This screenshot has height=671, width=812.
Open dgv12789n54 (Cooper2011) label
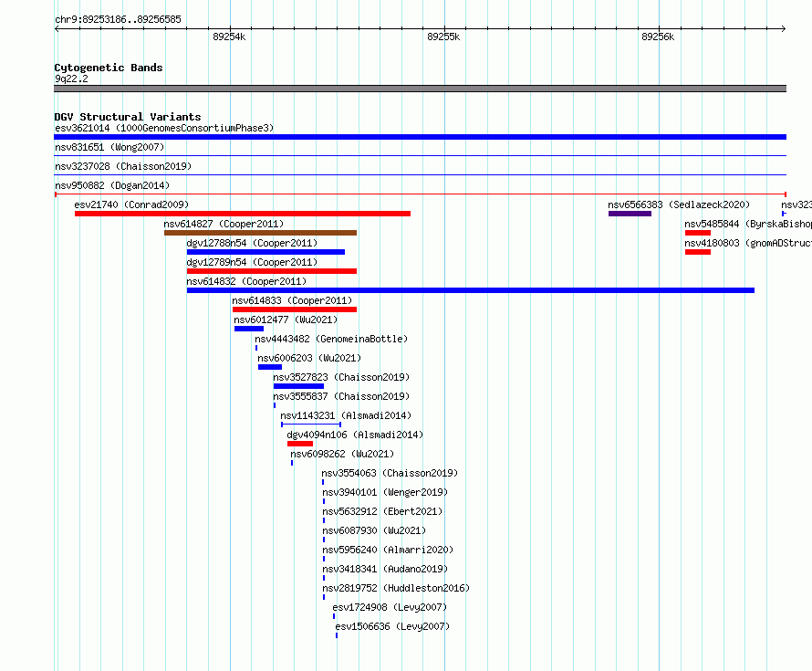pyautogui.click(x=252, y=262)
